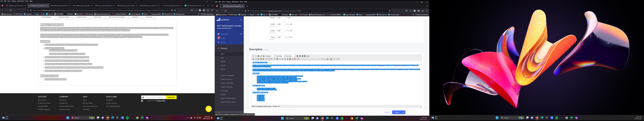Click the Cancel link beside Save
The image size is (644, 121).
pyautogui.click(x=387, y=113)
